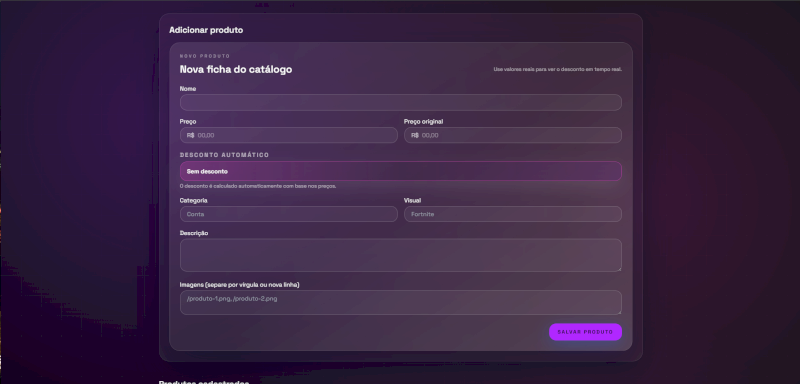Click the Nome label above the first field
800x384 pixels.
[188, 89]
